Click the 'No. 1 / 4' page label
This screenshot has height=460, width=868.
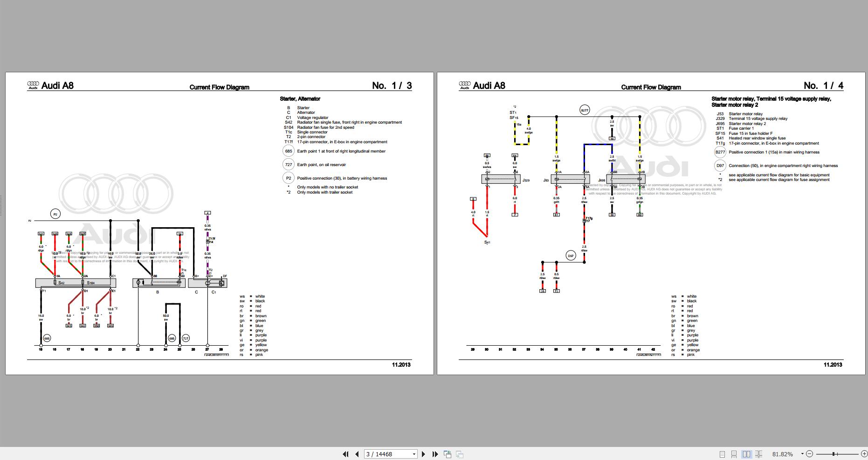coord(824,85)
